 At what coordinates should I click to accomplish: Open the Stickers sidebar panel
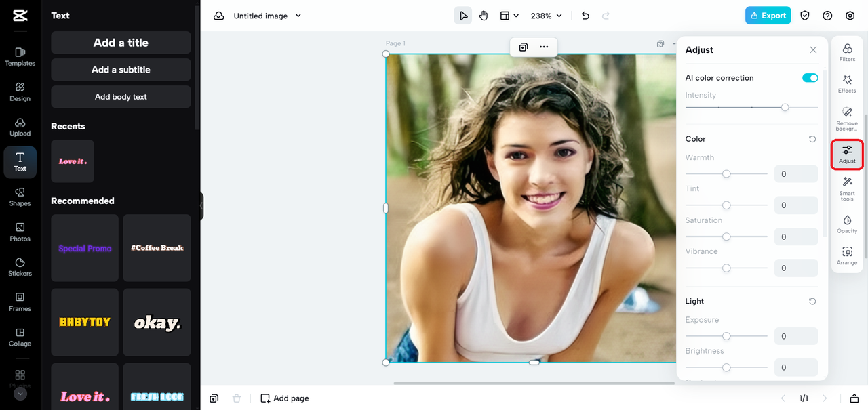pyautogui.click(x=20, y=267)
